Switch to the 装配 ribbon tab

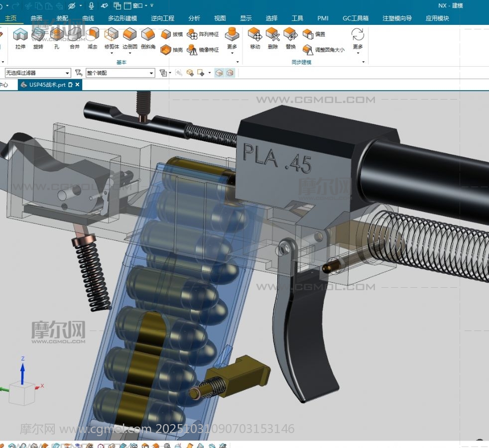tap(62, 18)
